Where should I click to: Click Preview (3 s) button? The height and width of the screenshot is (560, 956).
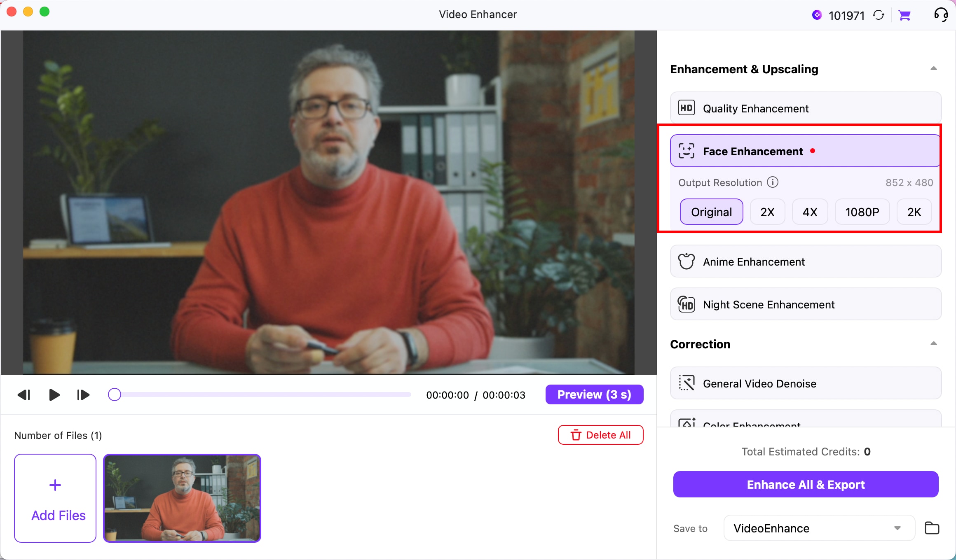(594, 394)
